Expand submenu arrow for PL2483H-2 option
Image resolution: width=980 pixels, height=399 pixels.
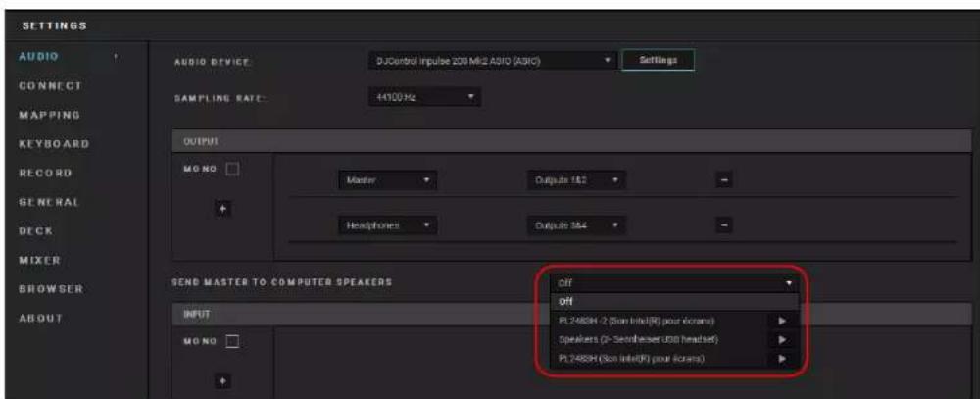click(x=782, y=321)
